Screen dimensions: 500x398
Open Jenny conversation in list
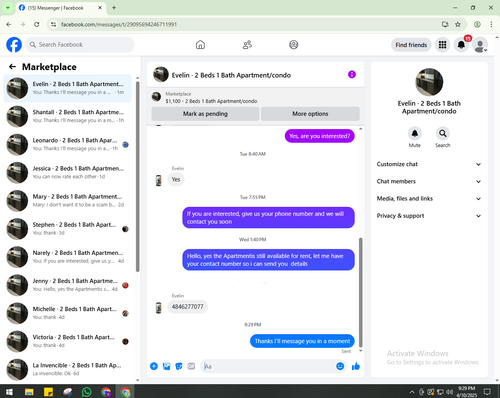click(x=67, y=285)
